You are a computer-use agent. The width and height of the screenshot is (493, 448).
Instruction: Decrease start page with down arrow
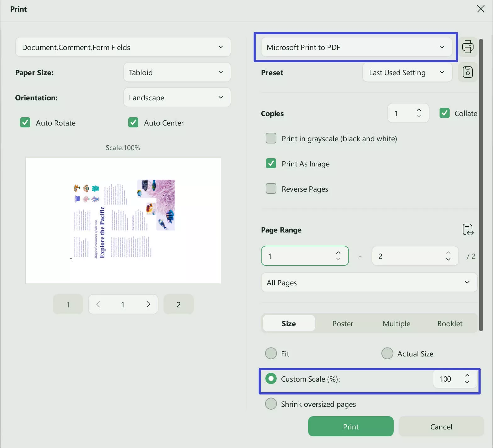(338, 259)
